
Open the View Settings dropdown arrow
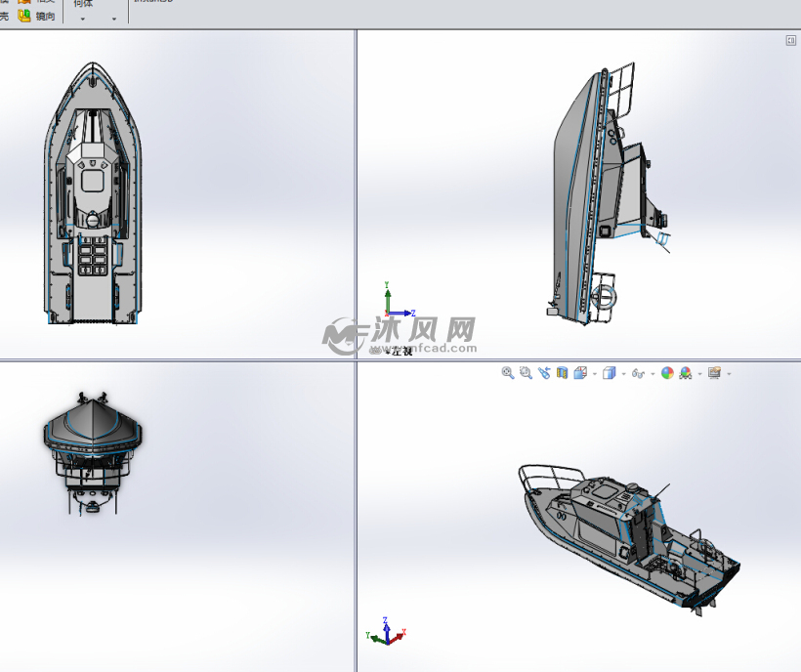coord(729,374)
